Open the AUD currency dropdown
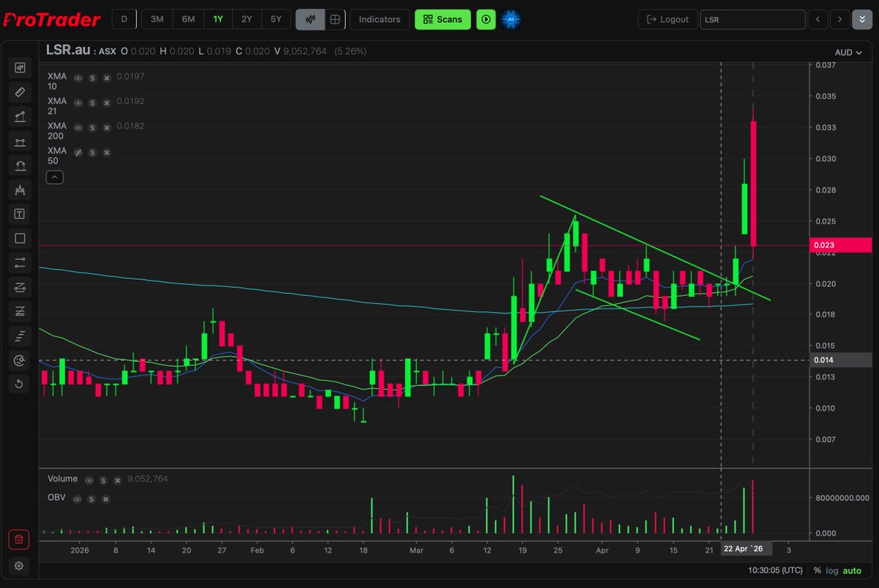 point(848,53)
